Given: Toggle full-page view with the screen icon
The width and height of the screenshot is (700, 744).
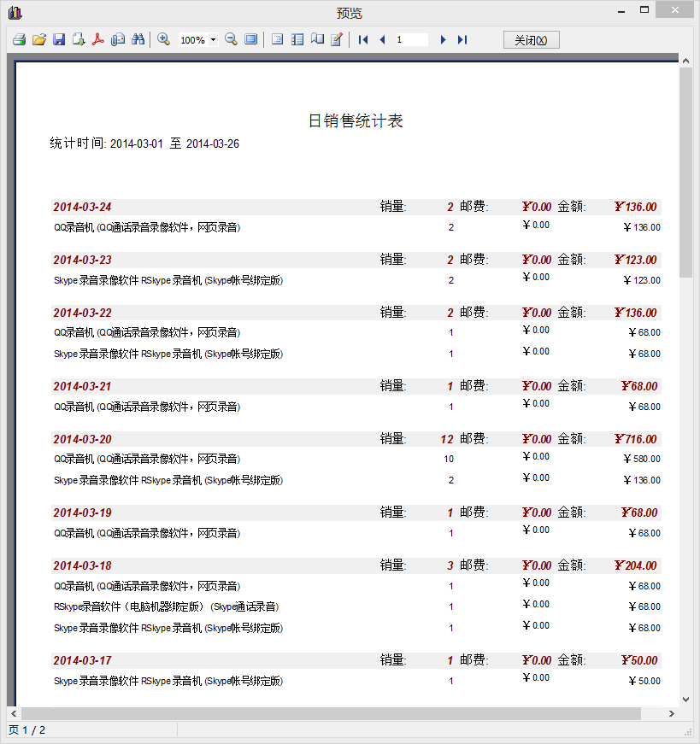Looking at the screenshot, I should (x=250, y=39).
